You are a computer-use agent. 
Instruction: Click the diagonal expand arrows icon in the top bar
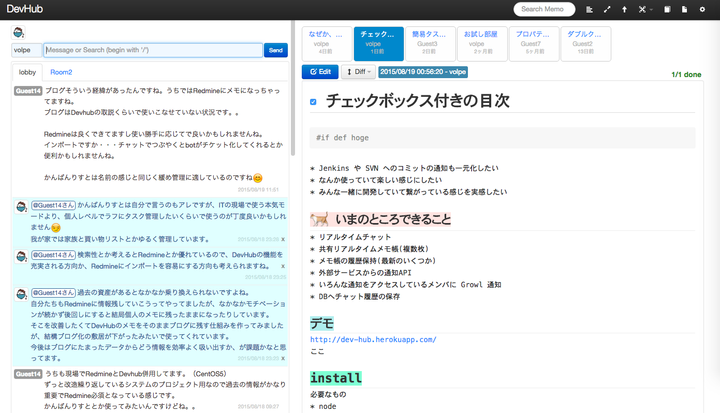click(x=607, y=9)
